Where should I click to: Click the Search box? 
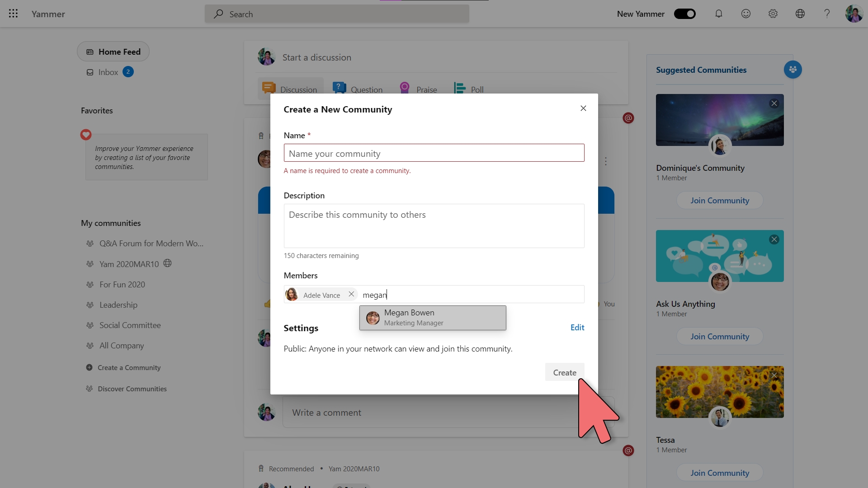pyautogui.click(x=337, y=14)
